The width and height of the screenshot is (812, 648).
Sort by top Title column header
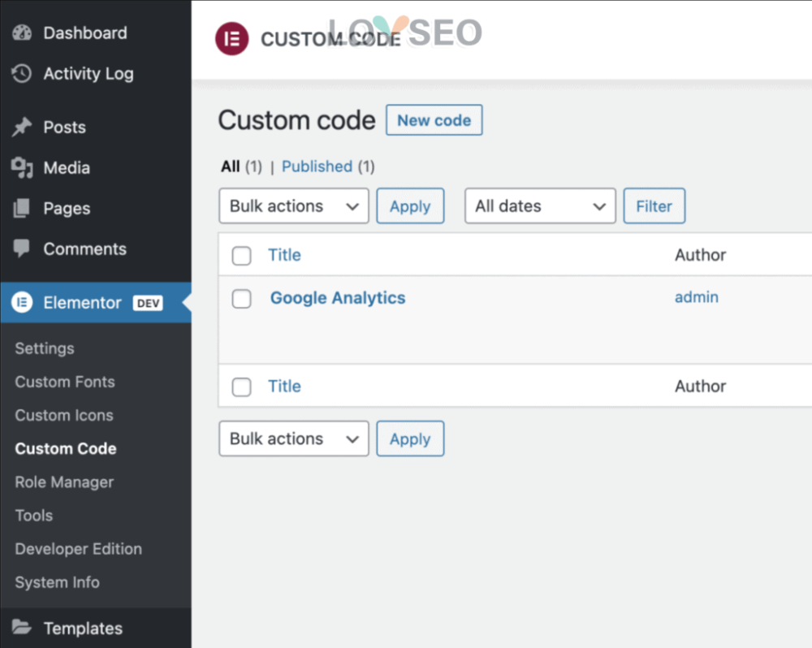(x=284, y=255)
